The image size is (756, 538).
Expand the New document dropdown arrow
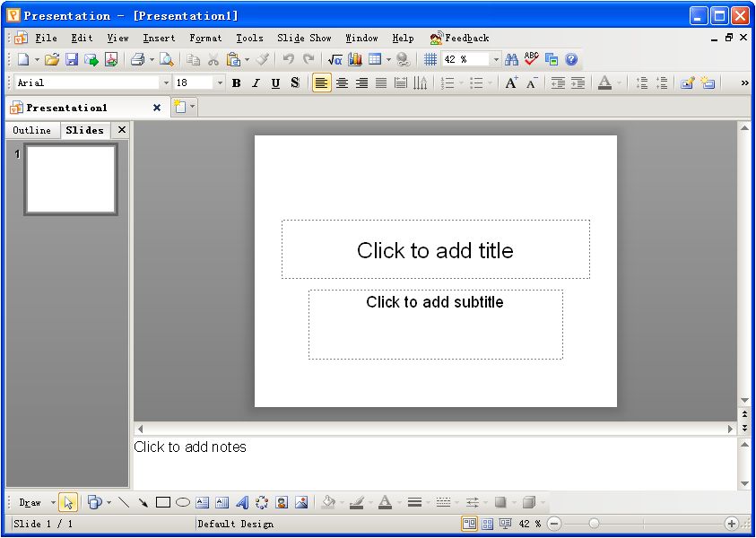(37, 60)
